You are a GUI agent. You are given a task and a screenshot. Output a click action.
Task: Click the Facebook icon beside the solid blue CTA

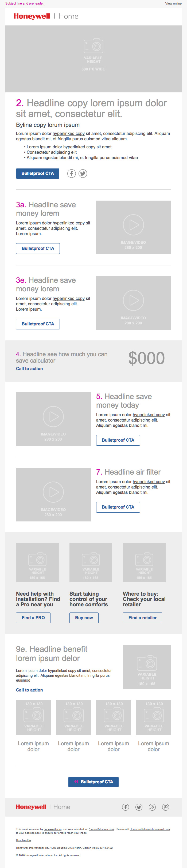[71, 174]
